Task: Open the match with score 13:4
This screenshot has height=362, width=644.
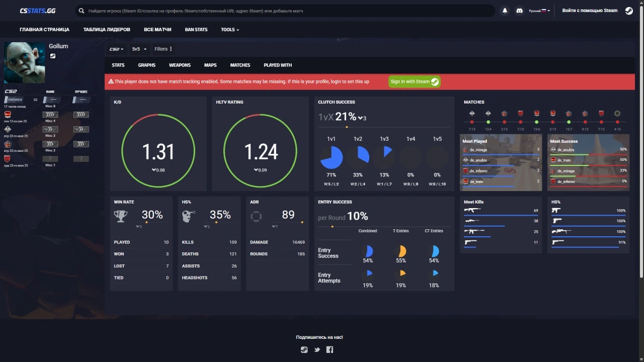Action: [488, 121]
